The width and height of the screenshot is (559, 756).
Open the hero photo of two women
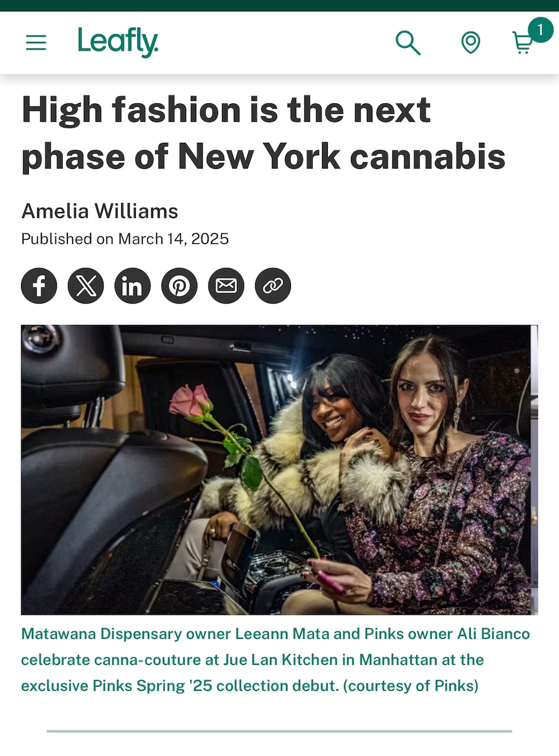point(279,470)
